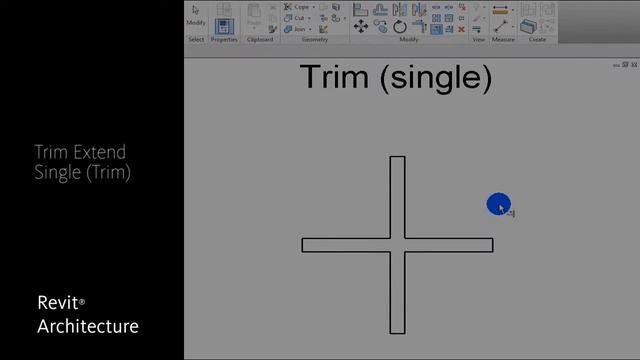The image size is (640, 360).
Task: Open the Paste dropdown arrow
Action: click(x=254, y=28)
